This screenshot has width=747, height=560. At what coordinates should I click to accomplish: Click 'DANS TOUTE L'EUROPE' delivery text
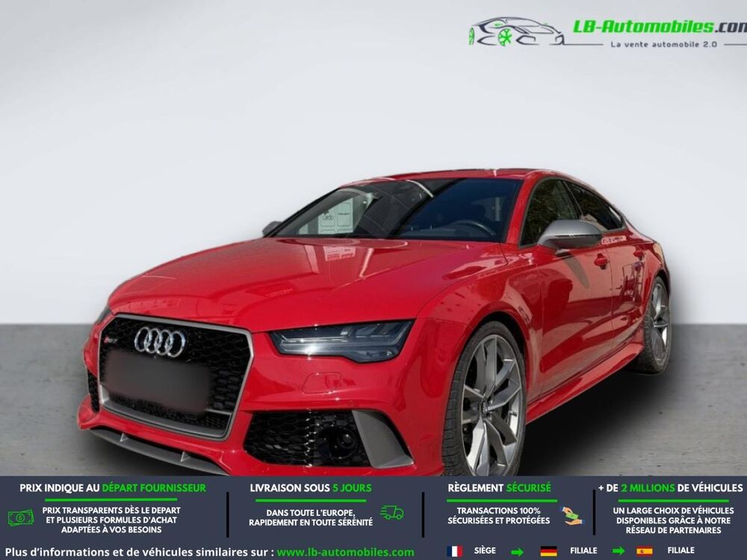click(311, 517)
